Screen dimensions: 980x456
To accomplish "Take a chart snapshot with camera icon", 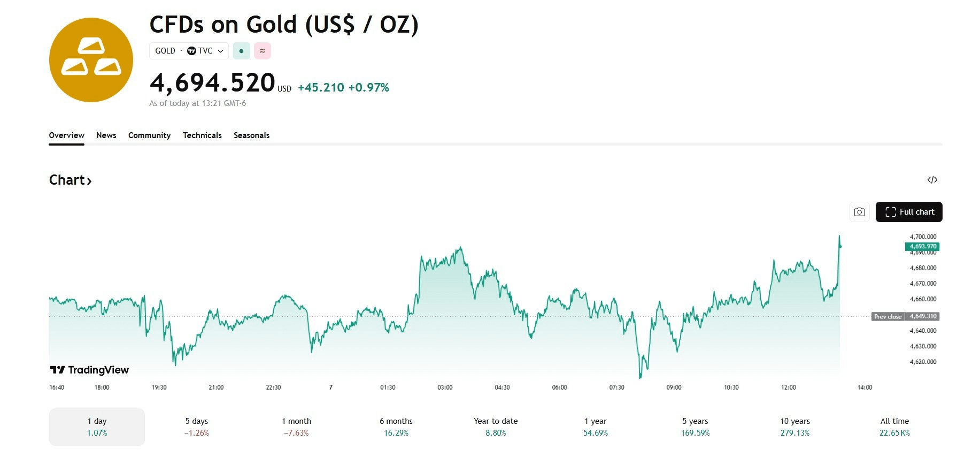I will pos(859,212).
